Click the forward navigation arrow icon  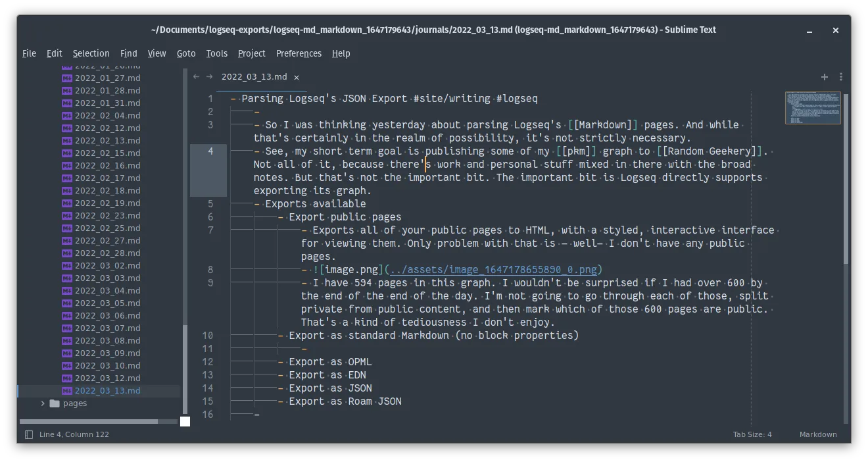pos(209,77)
